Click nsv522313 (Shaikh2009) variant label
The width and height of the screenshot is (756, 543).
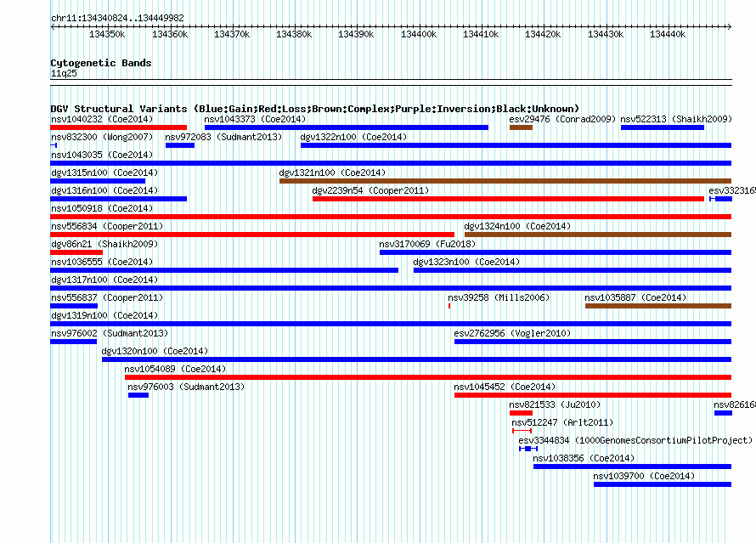tap(676, 119)
